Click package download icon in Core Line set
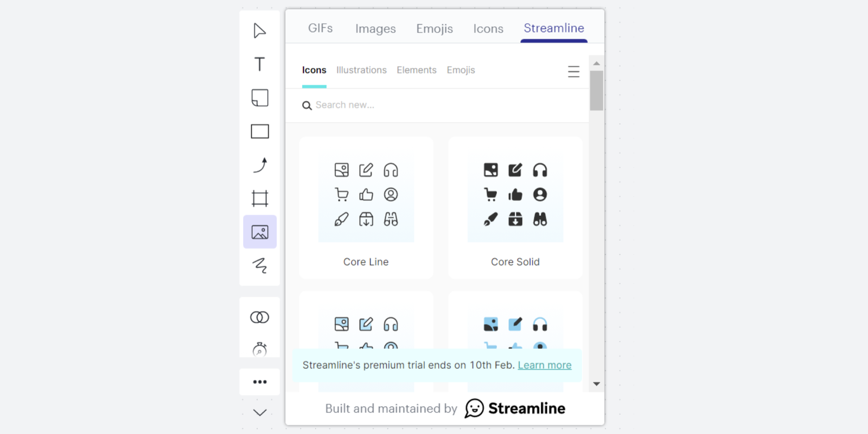868x434 pixels. click(x=366, y=219)
